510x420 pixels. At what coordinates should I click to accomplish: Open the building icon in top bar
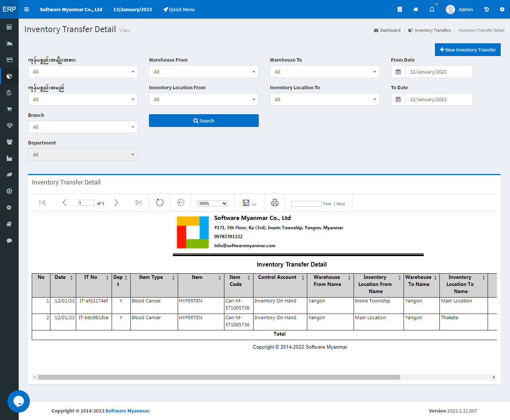coord(399,9)
